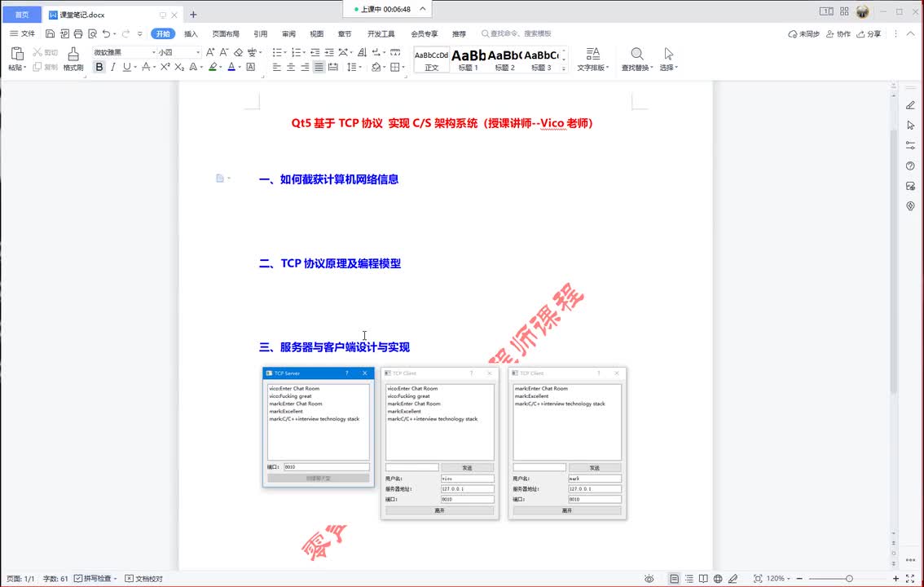Click the zoom slider handle
This screenshot has height=587, width=924.
849,579
